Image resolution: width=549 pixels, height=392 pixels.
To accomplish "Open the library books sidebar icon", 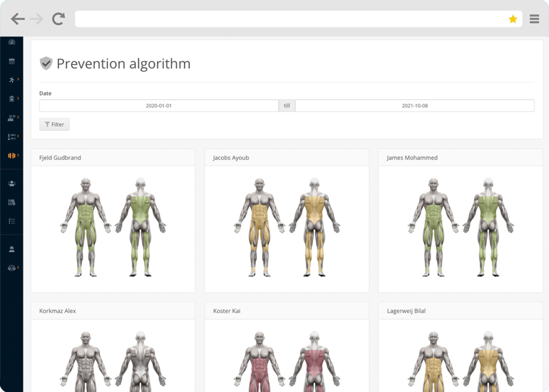I will [x=12, y=202].
